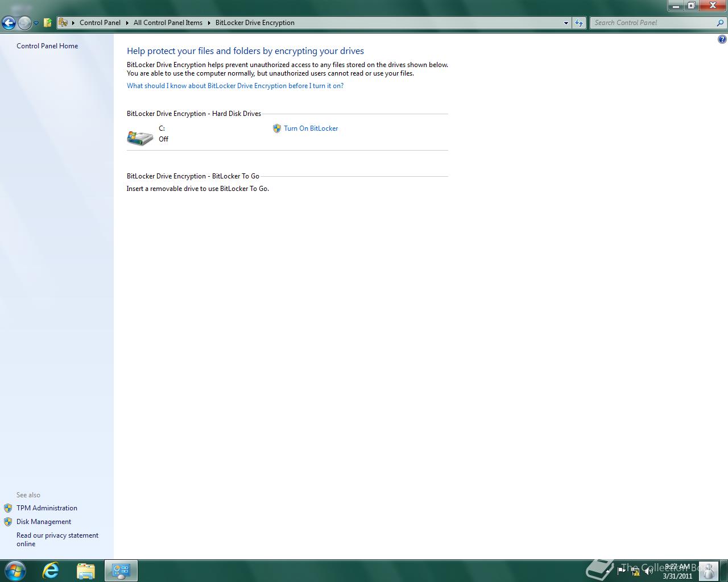This screenshot has width=728, height=582.
Task: Select the 'Off' status text for C:
Action: click(163, 139)
